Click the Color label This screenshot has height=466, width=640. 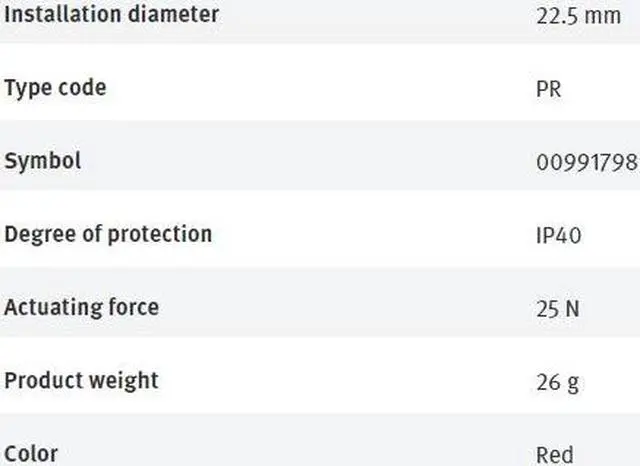click(x=31, y=453)
